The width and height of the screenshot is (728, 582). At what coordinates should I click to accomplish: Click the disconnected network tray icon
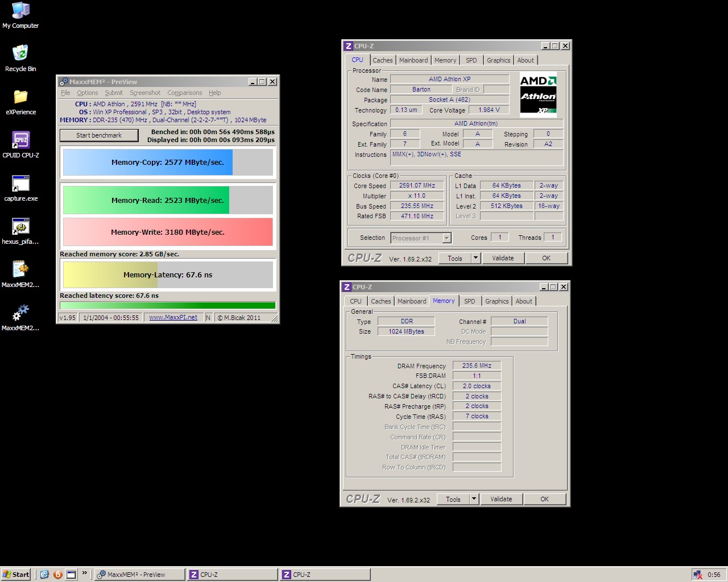point(697,575)
